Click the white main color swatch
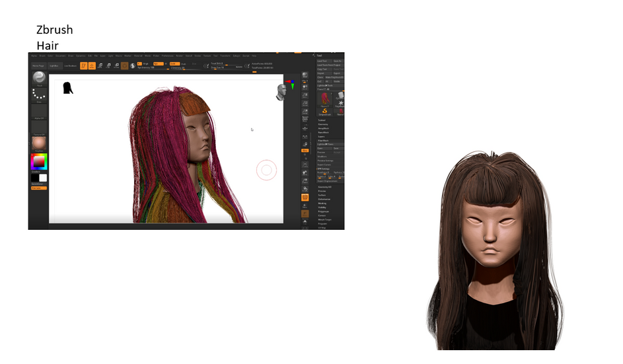Viewport: 623px width, 364px height. click(43, 178)
